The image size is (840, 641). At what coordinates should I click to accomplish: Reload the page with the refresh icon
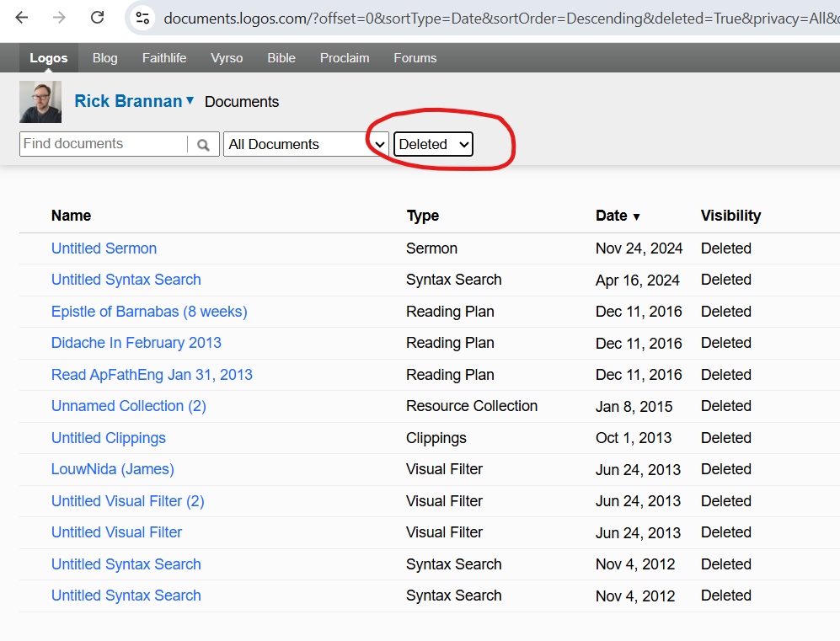[x=98, y=18]
